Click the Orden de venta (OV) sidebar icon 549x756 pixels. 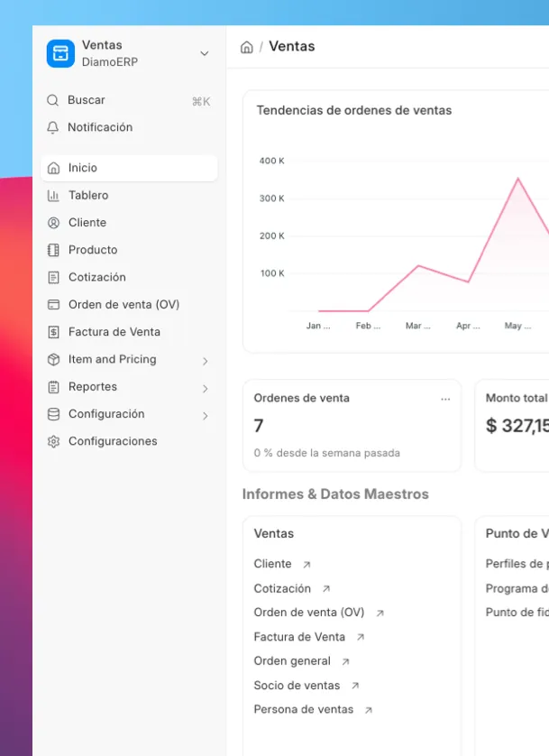point(53,305)
